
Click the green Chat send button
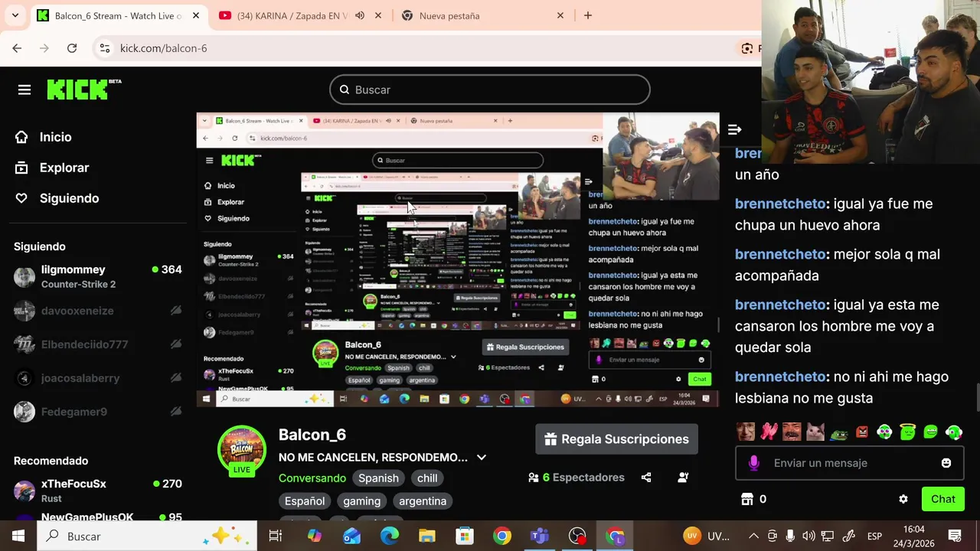[x=942, y=499]
